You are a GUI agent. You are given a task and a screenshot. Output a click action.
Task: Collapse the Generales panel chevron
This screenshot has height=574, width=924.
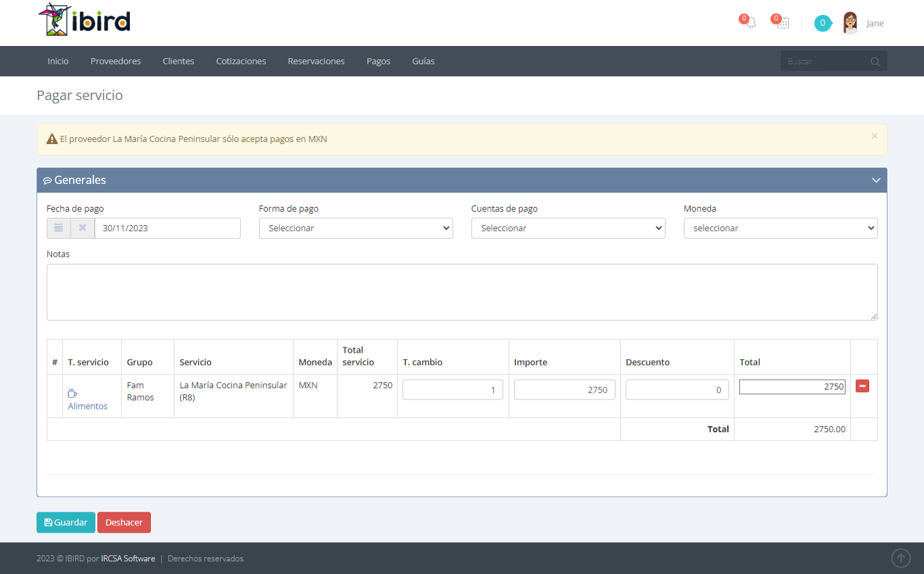[876, 181]
